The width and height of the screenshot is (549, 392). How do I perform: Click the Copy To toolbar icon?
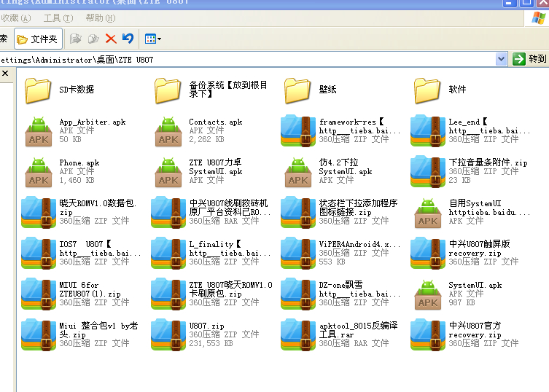click(93, 39)
